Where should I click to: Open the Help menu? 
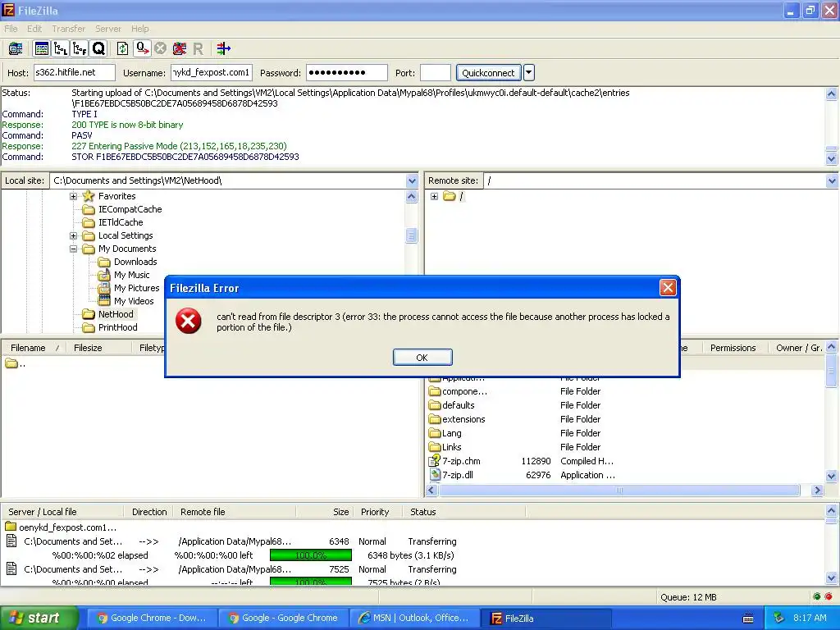139,29
